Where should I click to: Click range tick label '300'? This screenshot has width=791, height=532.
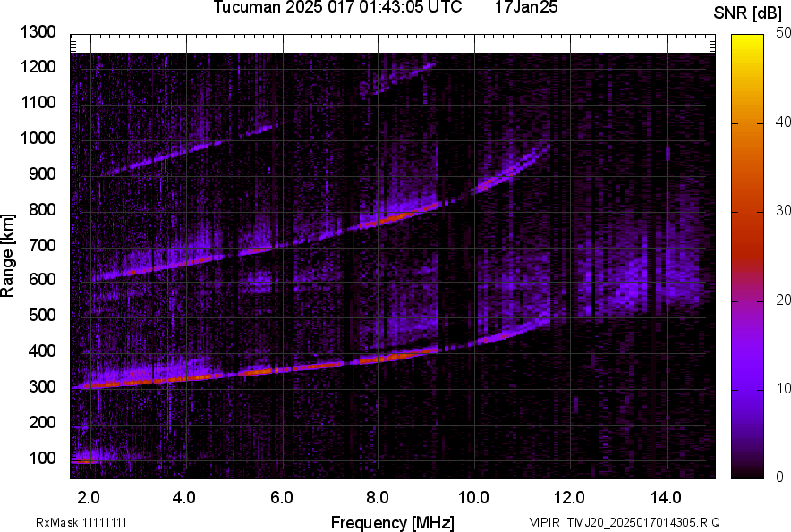pos(42,386)
